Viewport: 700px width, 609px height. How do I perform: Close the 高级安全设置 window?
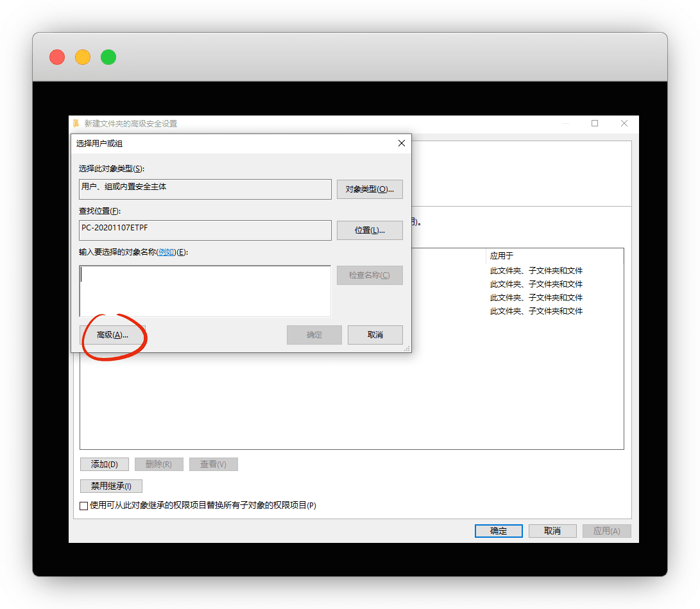pos(624,123)
